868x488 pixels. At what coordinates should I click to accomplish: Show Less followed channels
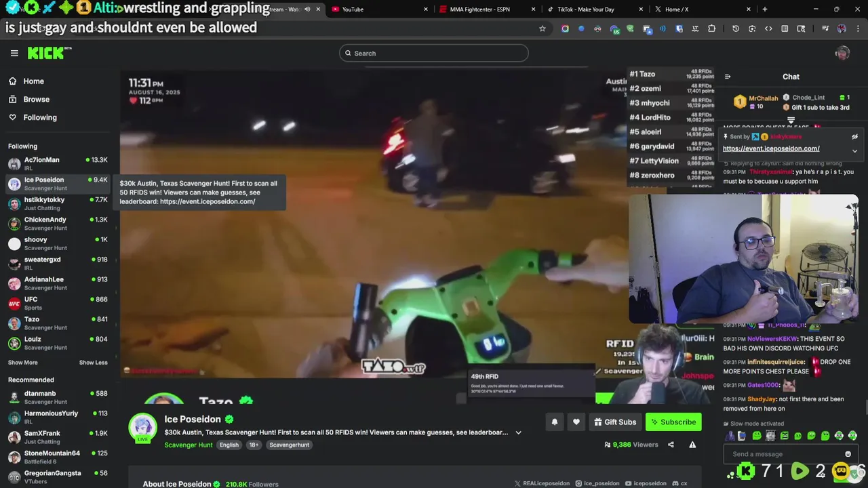tap(93, 363)
